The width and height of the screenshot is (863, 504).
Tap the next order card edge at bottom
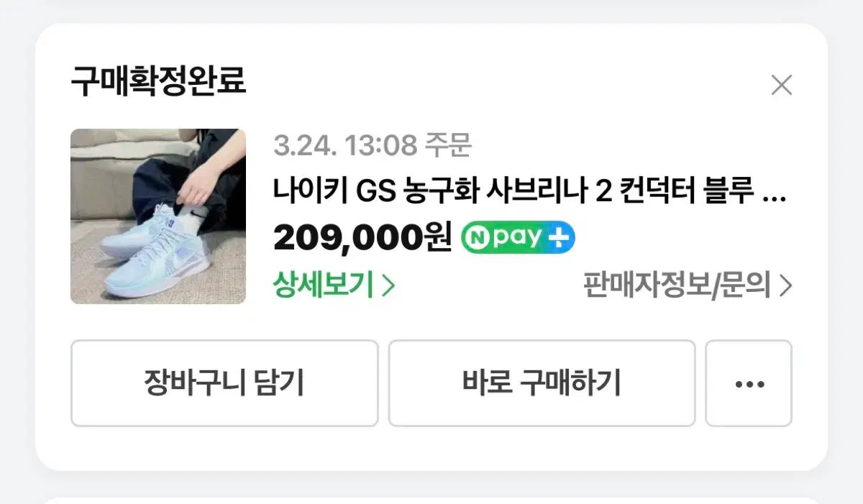[431, 500]
